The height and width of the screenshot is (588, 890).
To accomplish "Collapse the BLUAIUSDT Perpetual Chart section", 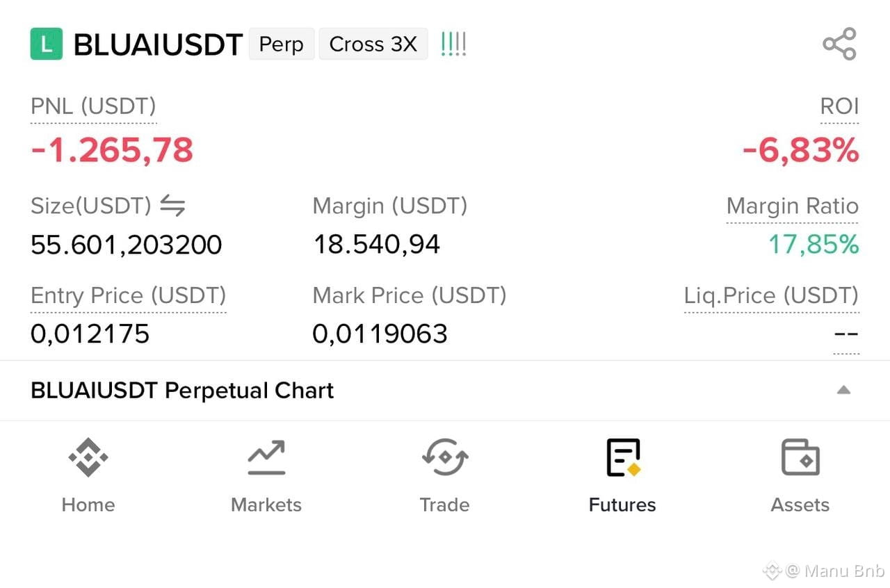I will pyautogui.click(x=843, y=390).
